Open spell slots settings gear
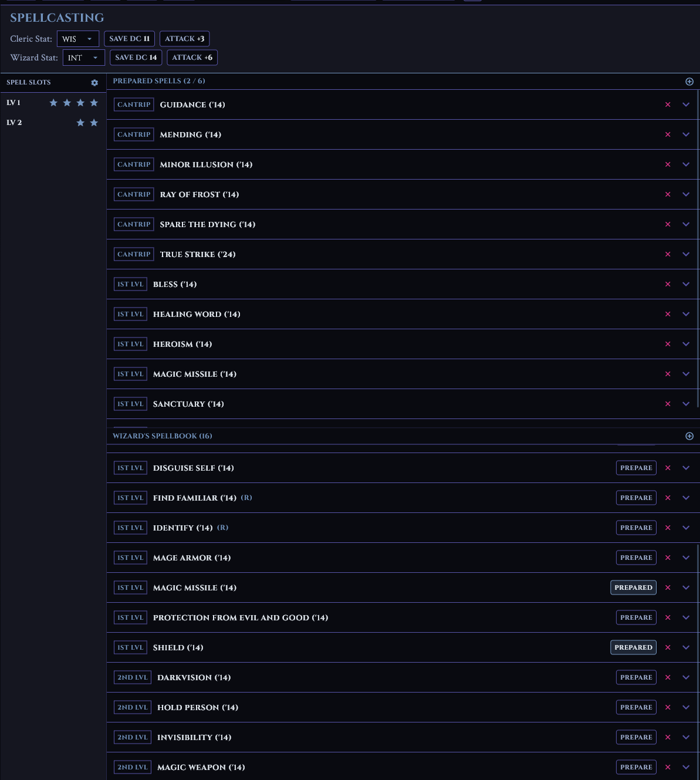 pyautogui.click(x=94, y=83)
